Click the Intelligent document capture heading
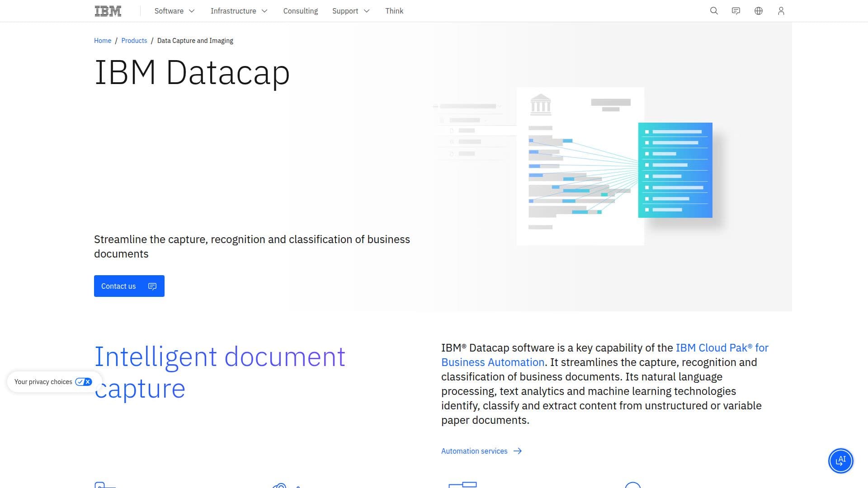Image resolution: width=868 pixels, height=488 pixels. coord(220,372)
